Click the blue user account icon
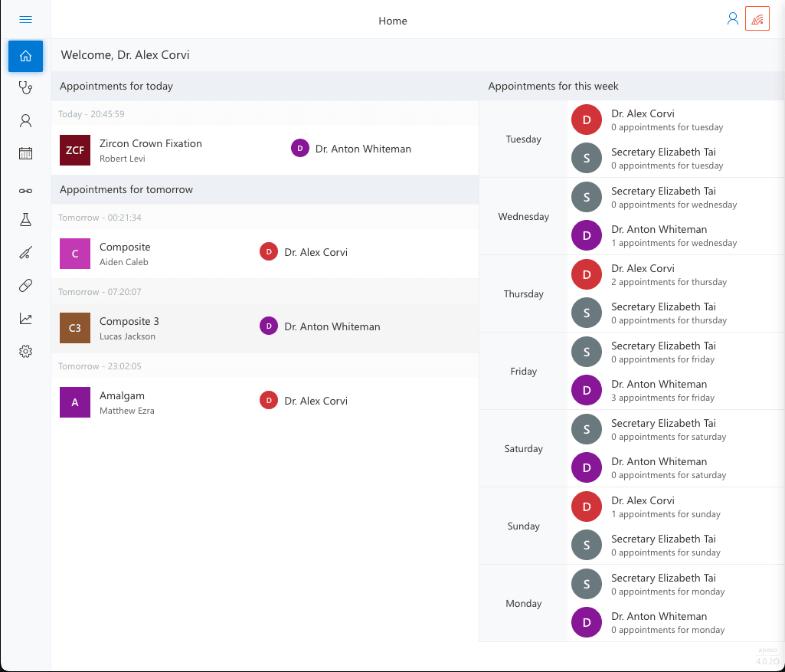The height and width of the screenshot is (672, 785). pyautogui.click(x=732, y=18)
